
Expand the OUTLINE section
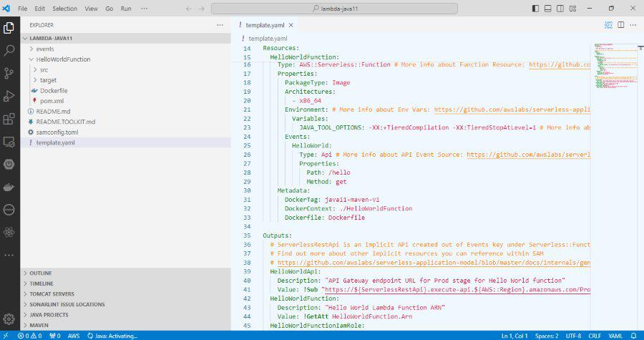pos(125,273)
